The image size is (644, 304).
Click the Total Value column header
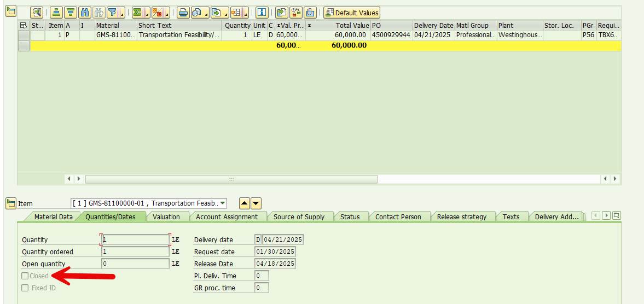pos(338,26)
